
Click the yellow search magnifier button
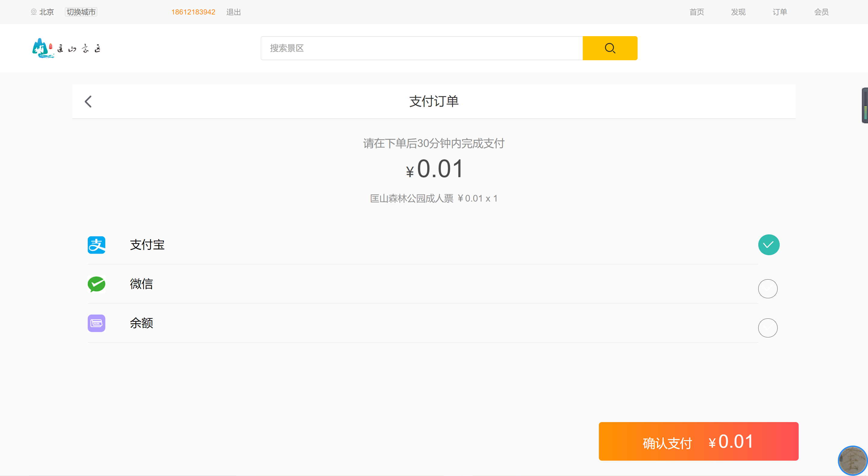[x=610, y=48]
